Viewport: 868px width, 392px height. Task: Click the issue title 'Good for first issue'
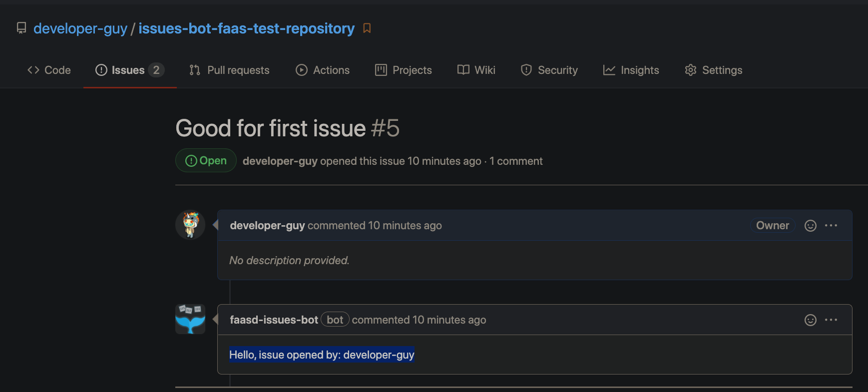pyautogui.click(x=271, y=128)
